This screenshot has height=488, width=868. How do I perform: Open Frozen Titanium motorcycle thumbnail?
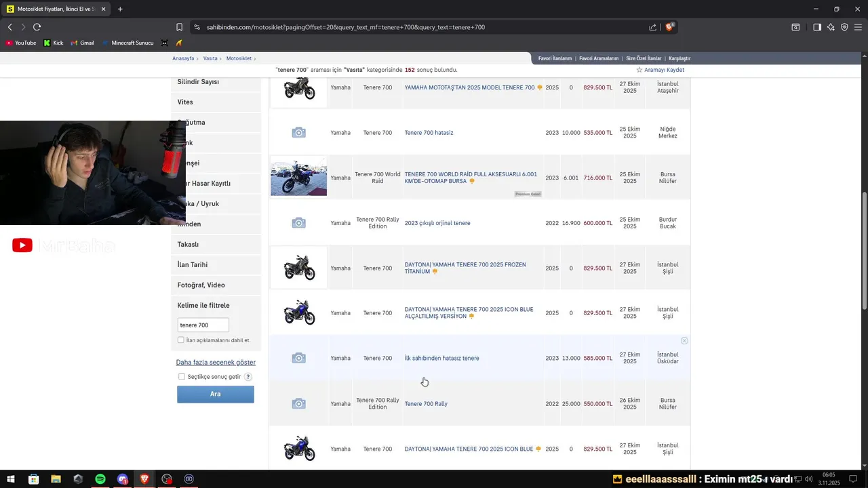coord(298,268)
